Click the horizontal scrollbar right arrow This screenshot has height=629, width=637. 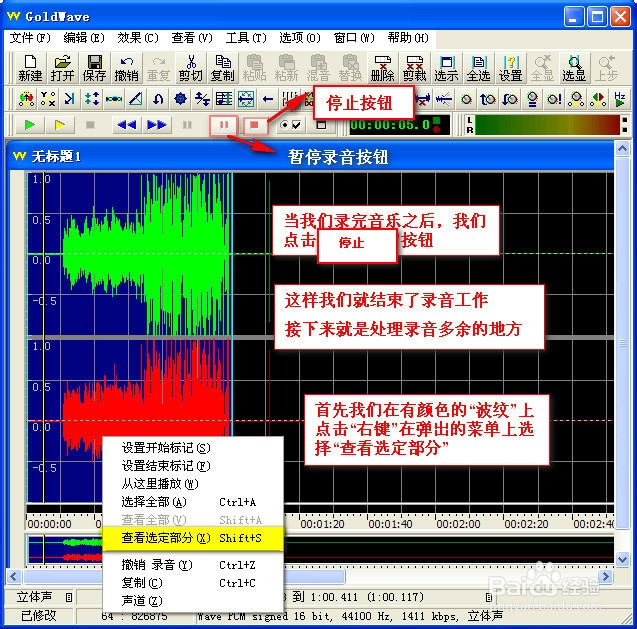[606, 576]
